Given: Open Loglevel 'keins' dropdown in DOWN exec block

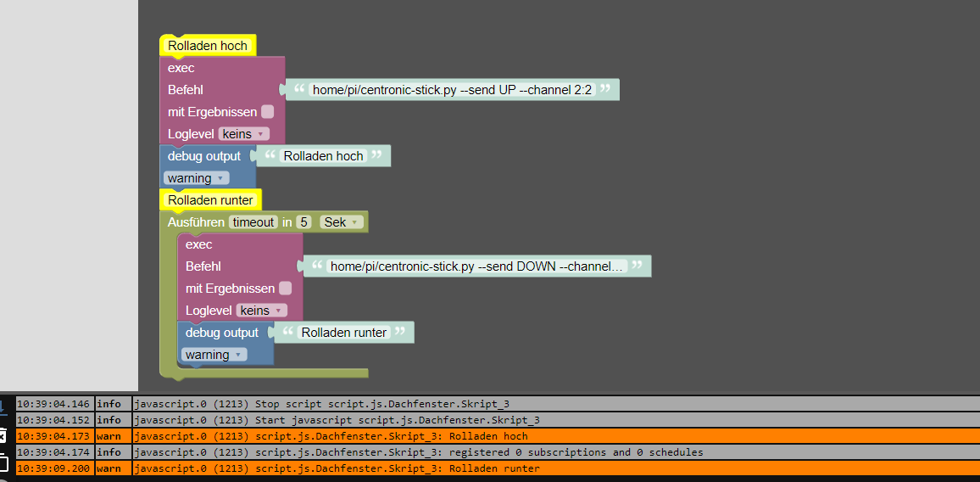Looking at the screenshot, I should [x=261, y=311].
